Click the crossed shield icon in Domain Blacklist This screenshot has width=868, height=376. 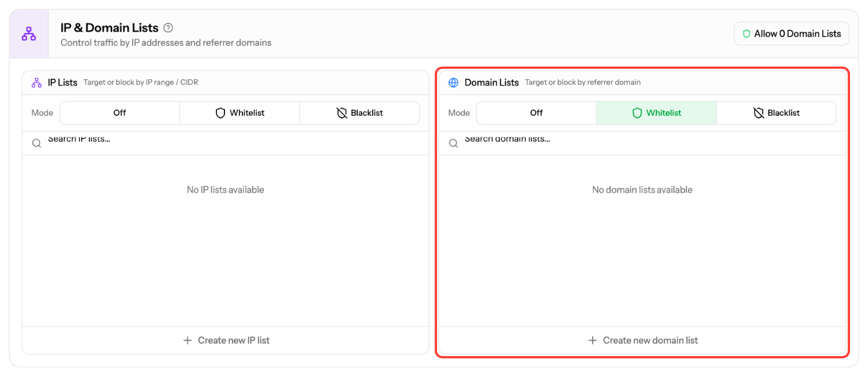tap(758, 113)
